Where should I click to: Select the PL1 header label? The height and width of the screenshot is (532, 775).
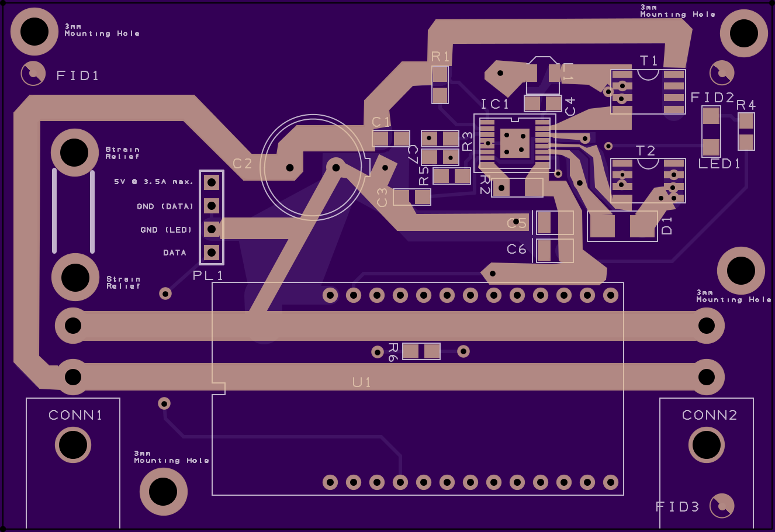[208, 275]
